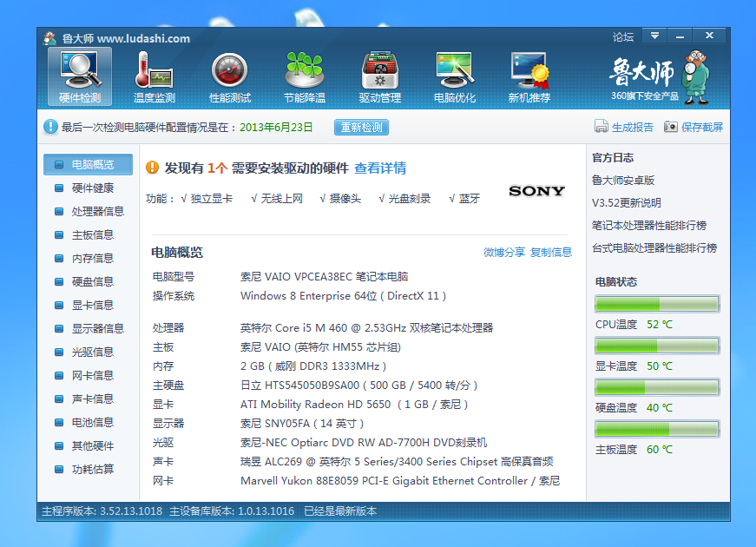Open the 电脑优化 monitor icon
The width and height of the screenshot is (756, 547).
pyautogui.click(x=454, y=77)
